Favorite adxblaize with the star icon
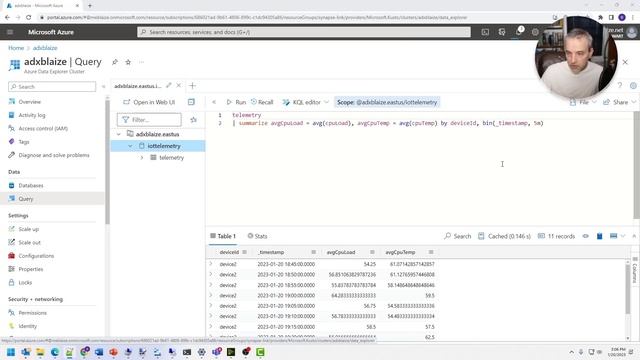Image resolution: width=640 pixels, height=360 pixels. tap(128, 62)
